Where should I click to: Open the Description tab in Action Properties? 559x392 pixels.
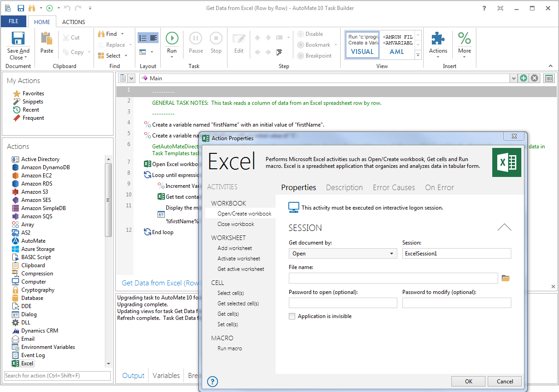pos(344,187)
